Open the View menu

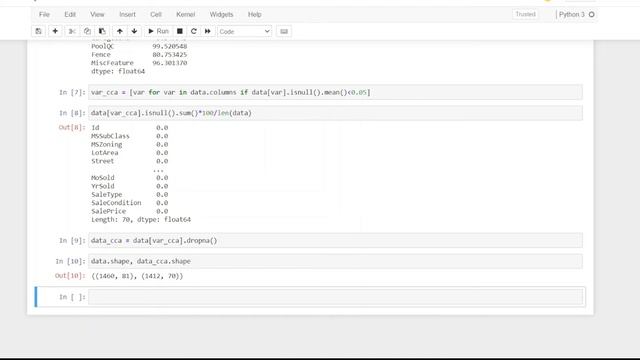click(x=97, y=14)
